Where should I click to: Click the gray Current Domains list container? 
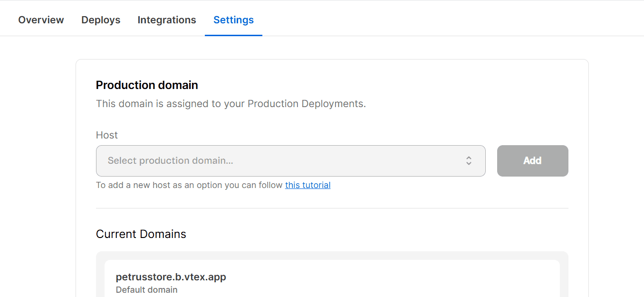[x=564, y=276]
